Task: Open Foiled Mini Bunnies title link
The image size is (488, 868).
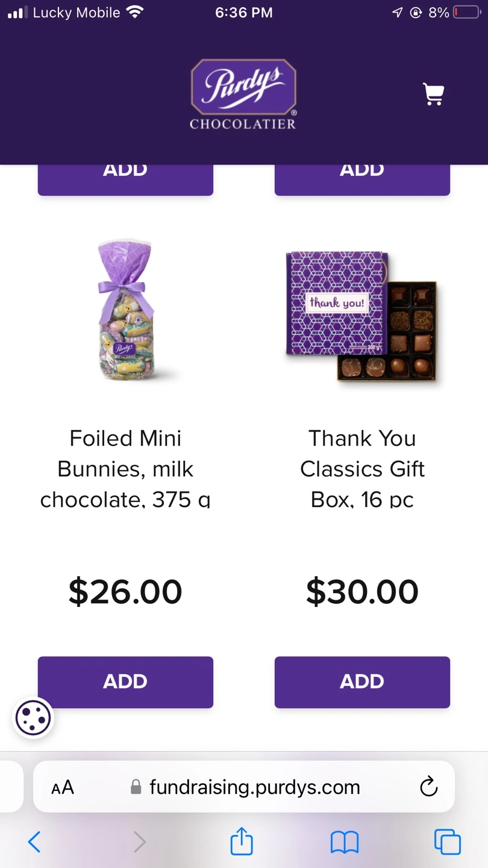Action: pos(125,468)
